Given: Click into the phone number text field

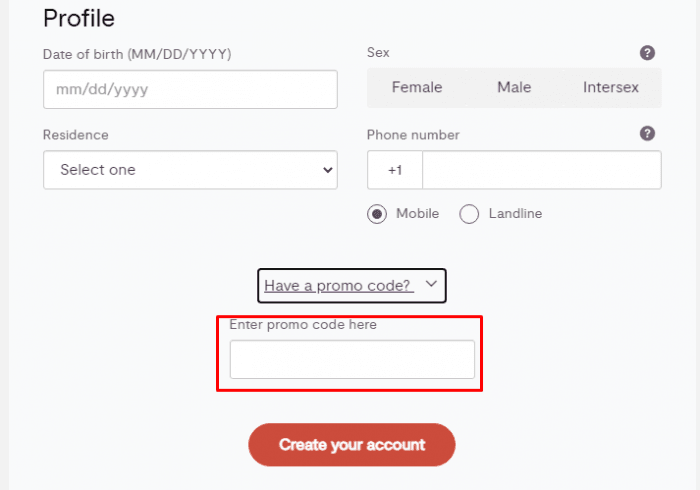Looking at the screenshot, I should coord(541,170).
